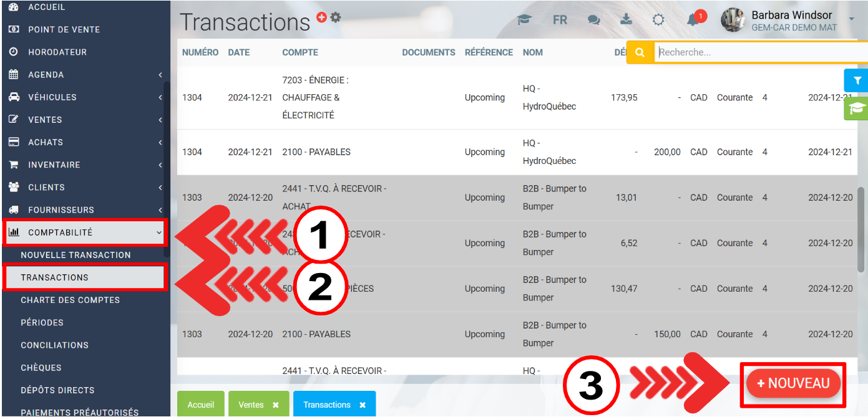The width and height of the screenshot is (868, 417).
Task: Open settings gear next to Transactions title
Action: tap(336, 17)
